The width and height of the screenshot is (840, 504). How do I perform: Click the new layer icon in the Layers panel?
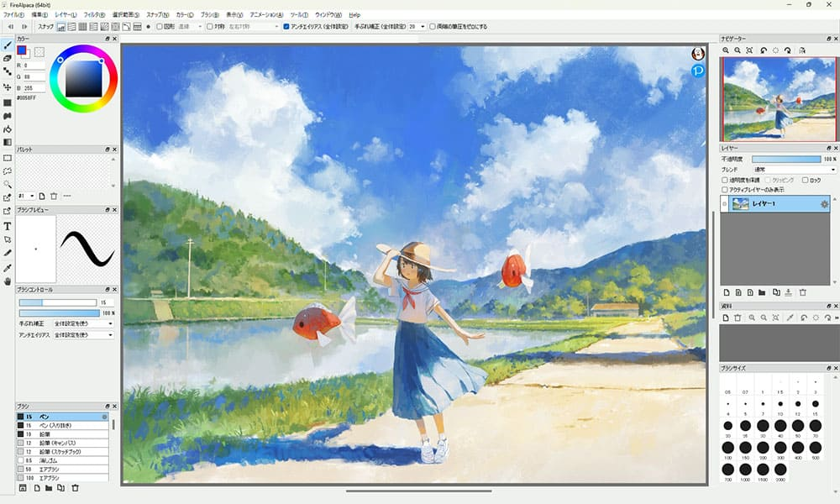(x=727, y=292)
